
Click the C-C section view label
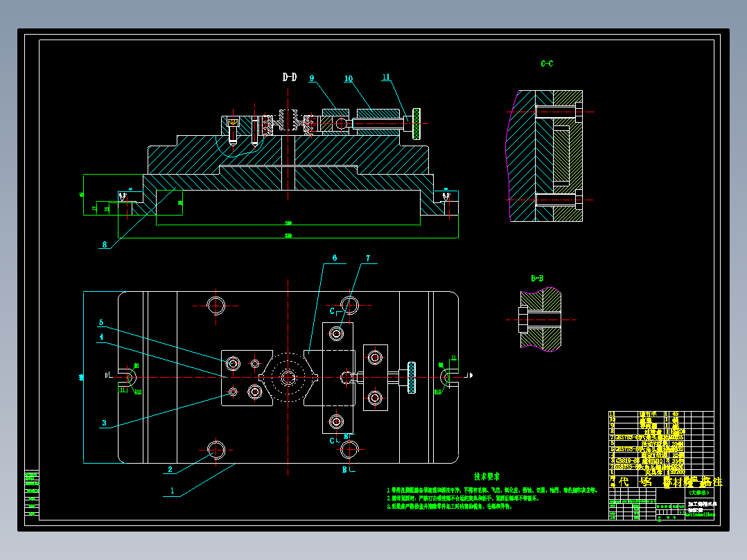547,63
